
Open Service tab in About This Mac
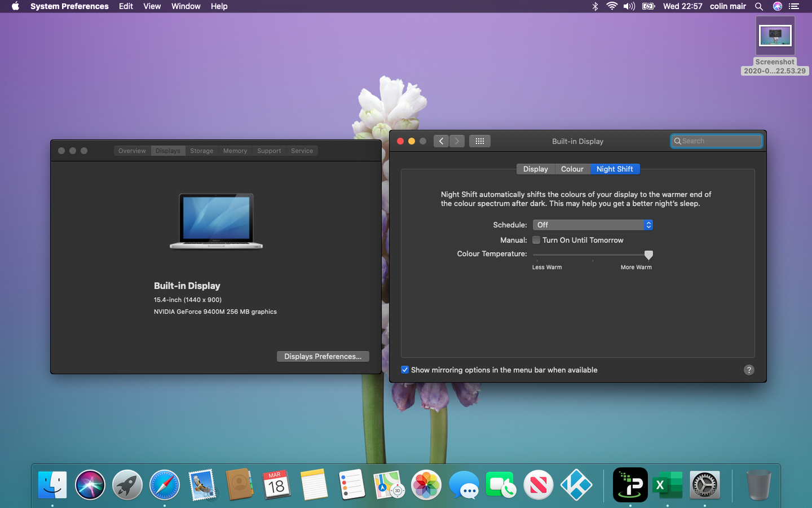coord(302,151)
